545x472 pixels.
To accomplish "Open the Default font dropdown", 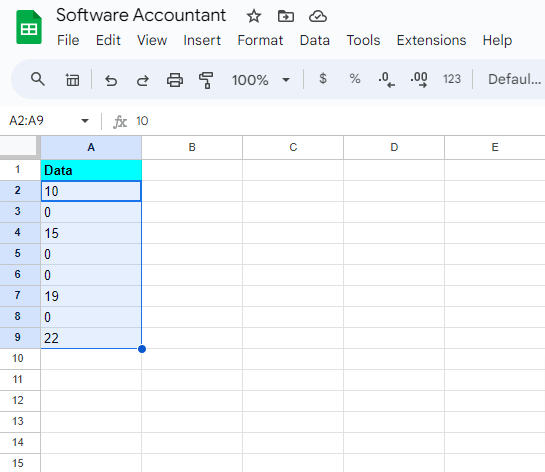I will tap(514, 80).
